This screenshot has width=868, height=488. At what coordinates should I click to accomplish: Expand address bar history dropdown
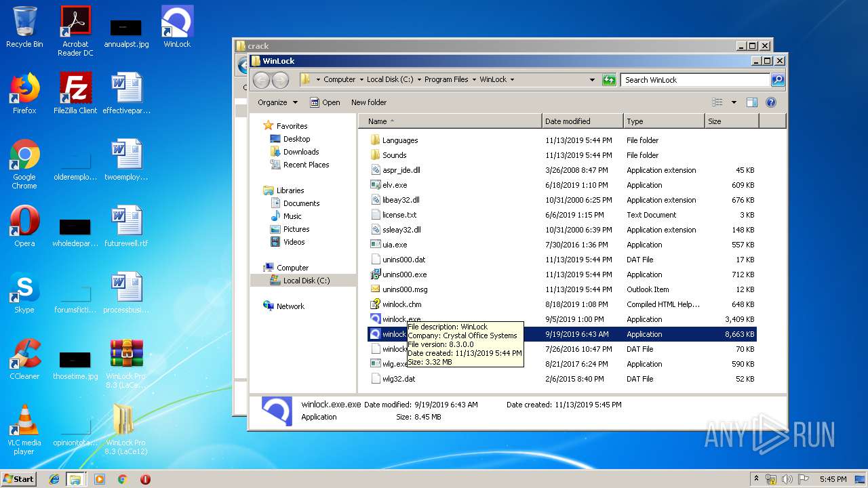pyautogui.click(x=592, y=80)
